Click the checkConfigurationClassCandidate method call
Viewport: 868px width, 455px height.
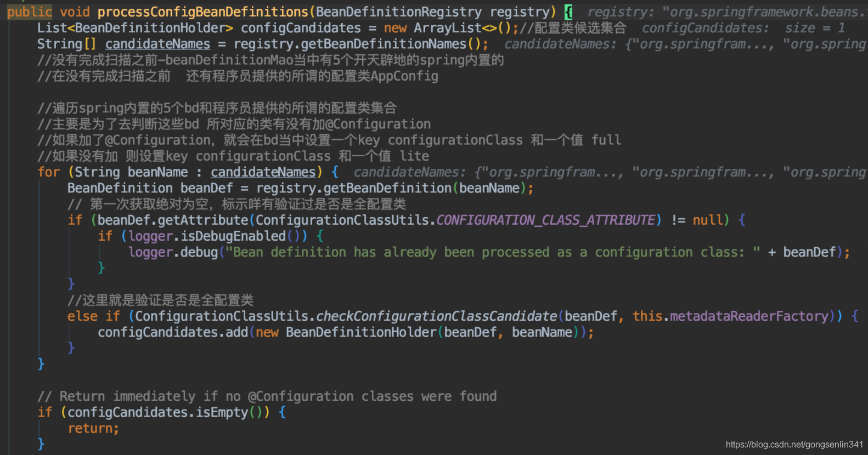pyautogui.click(x=437, y=316)
